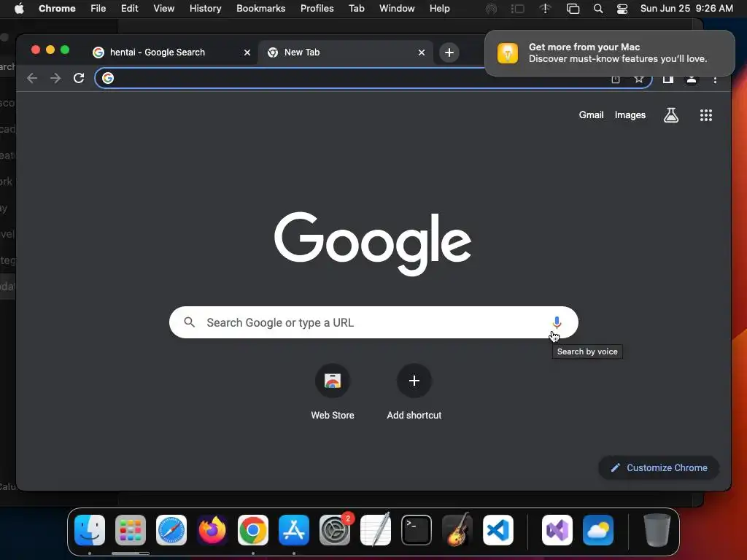Open Chrome's three-dot menu
This screenshot has height=560, width=747.
coord(715,79)
